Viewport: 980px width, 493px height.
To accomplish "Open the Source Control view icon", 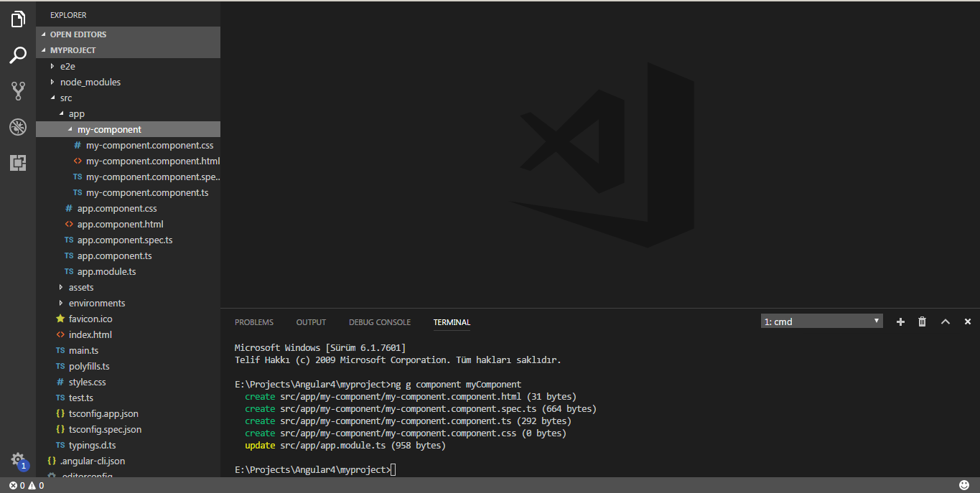I will (x=18, y=90).
